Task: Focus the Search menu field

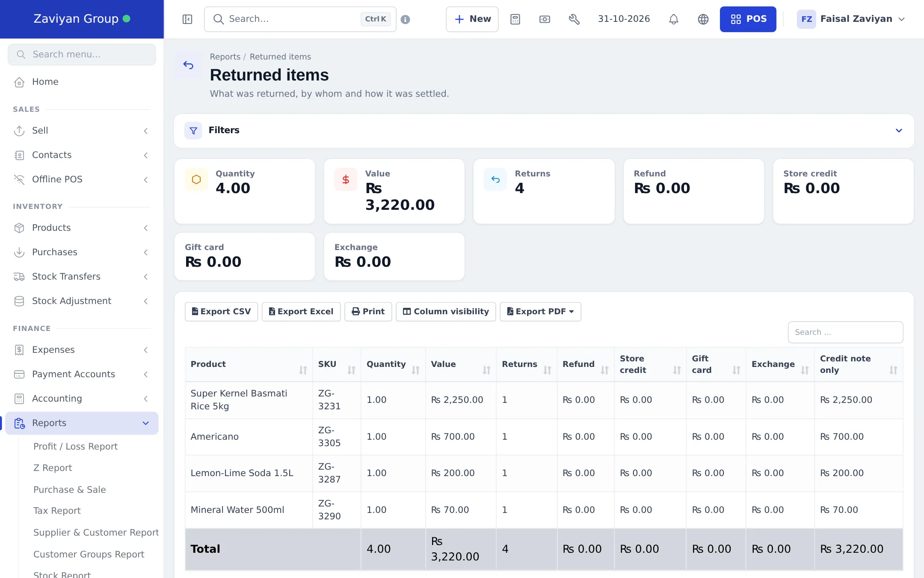Action: pyautogui.click(x=82, y=54)
